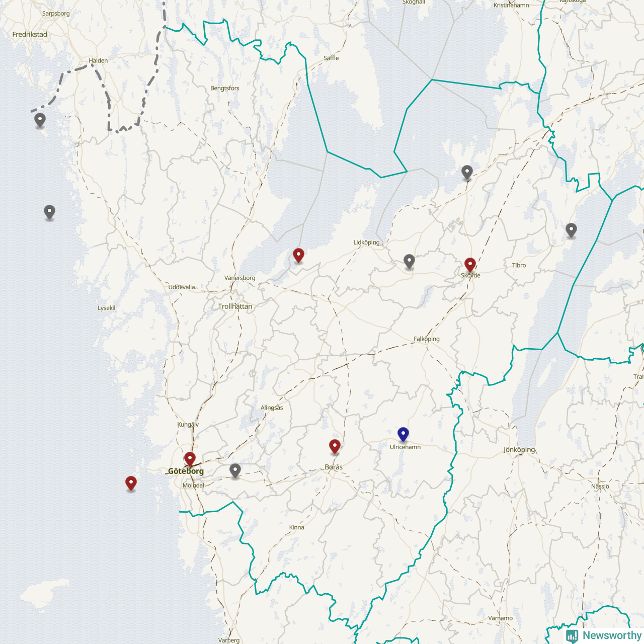This screenshot has height=644, width=644.
Task: Click the Lysekil town label
Action: coord(107,308)
